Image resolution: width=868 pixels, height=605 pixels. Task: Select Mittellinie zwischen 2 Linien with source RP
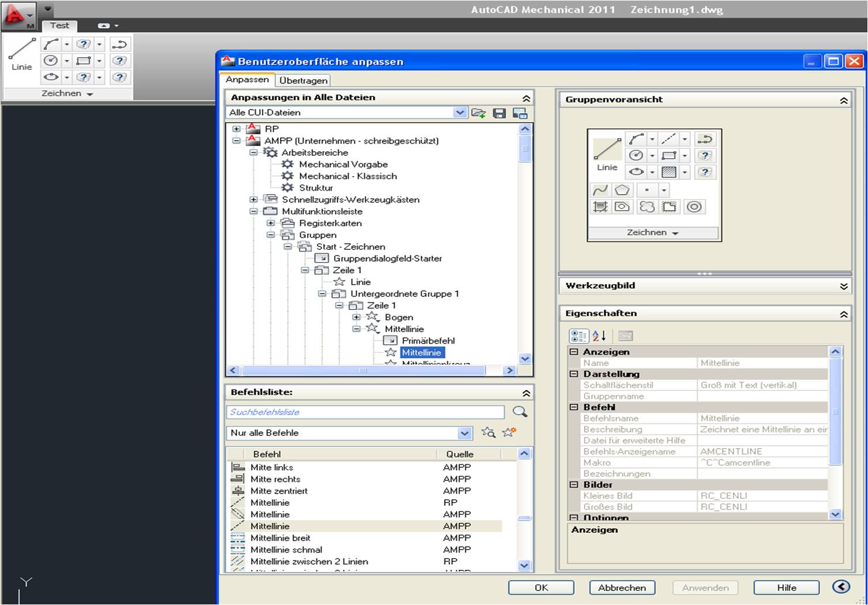coord(309,561)
